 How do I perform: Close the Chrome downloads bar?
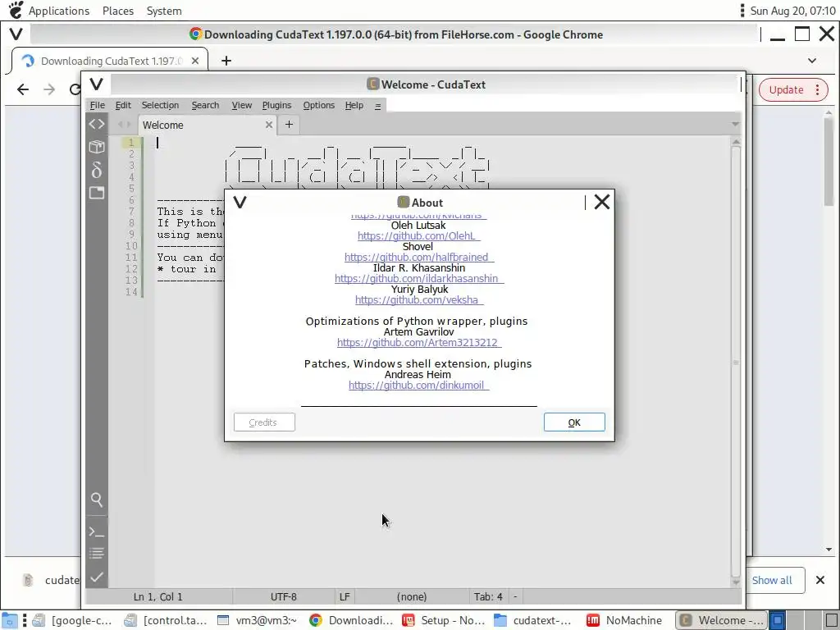[819, 580]
